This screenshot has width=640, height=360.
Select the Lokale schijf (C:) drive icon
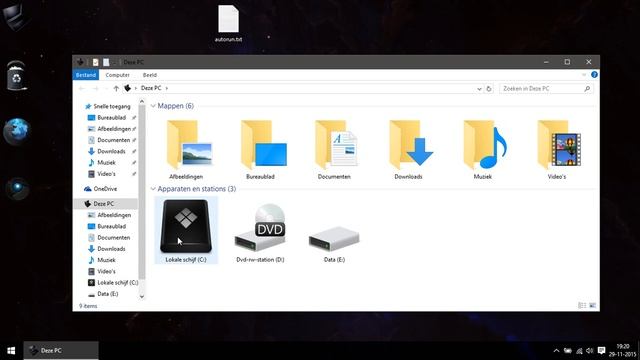pyautogui.click(x=186, y=226)
